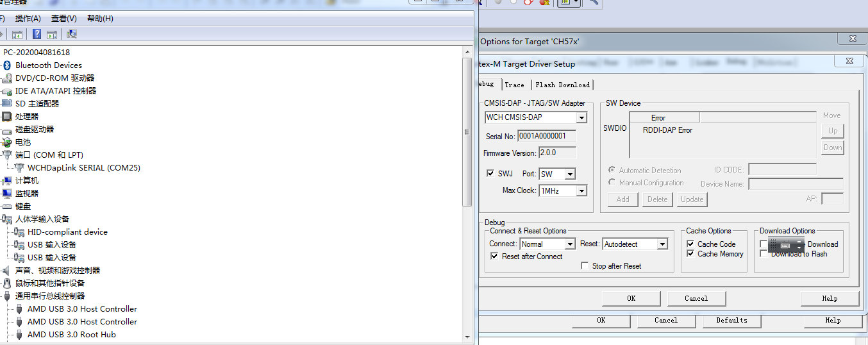Click Cancel in Target Driver Setup dialog
This screenshot has width=868, height=345.
pyautogui.click(x=696, y=298)
